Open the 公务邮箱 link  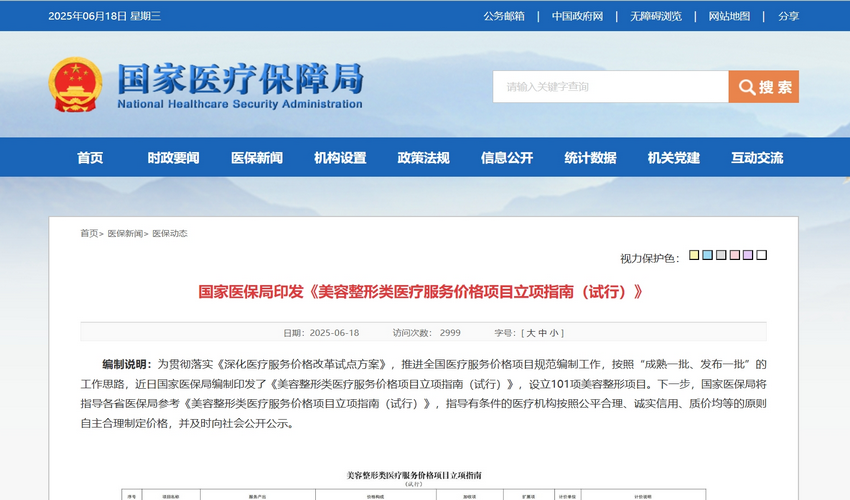pos(504,16)
